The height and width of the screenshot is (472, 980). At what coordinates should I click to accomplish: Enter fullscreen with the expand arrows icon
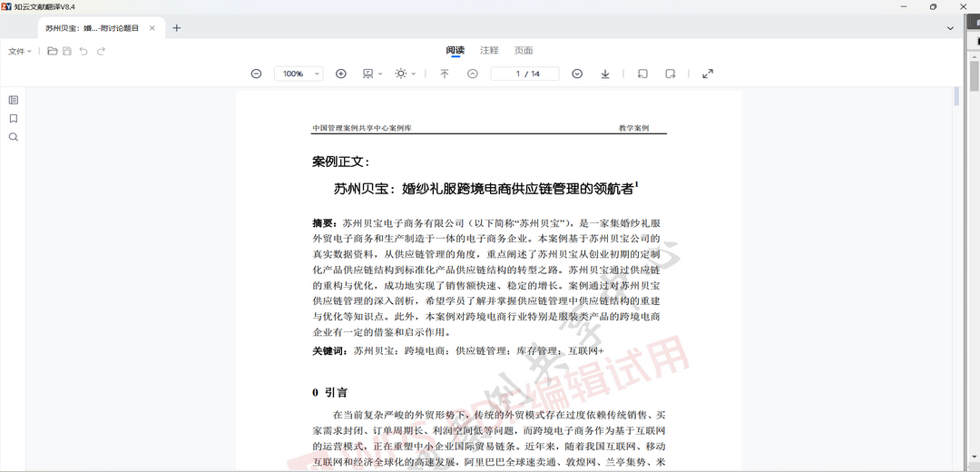(x=708, y=74)
